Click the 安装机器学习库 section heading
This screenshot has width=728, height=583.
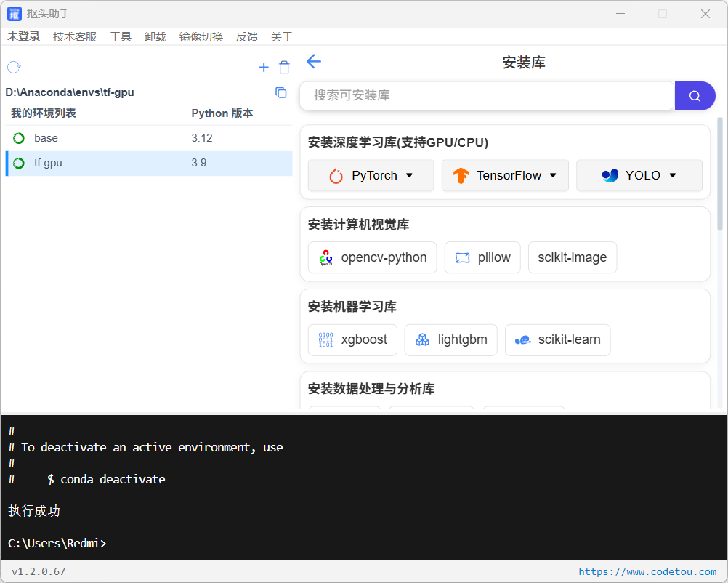click(352, 307)
